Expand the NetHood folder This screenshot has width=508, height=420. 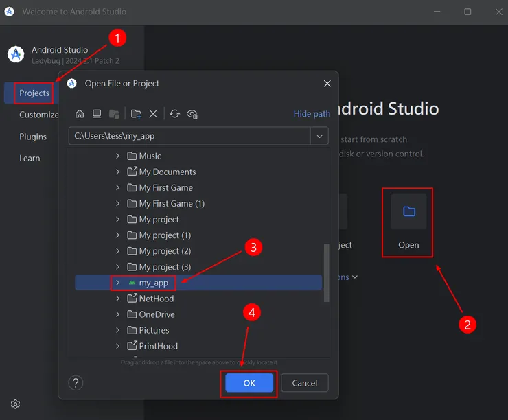click(118, 299)
